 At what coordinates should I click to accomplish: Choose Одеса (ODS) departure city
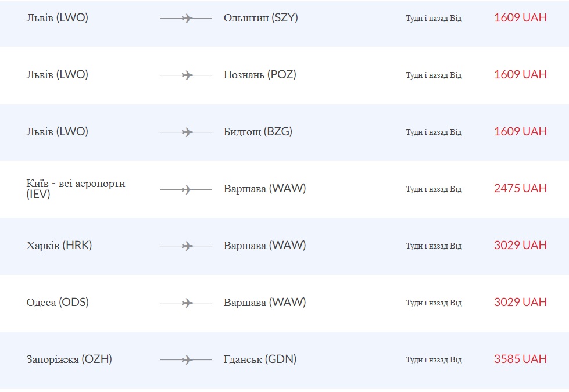tap(58, 303)
